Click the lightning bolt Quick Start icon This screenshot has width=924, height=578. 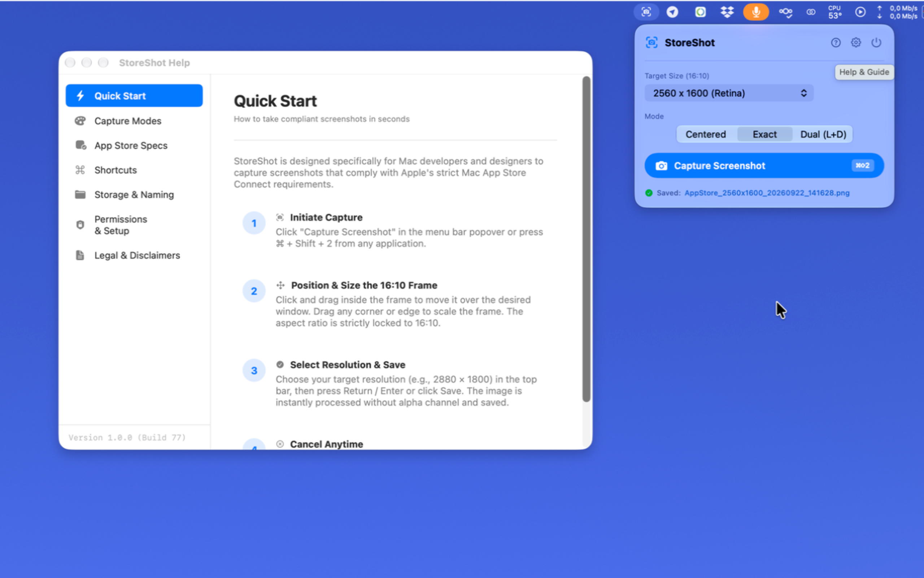click(x=80, y=96)
